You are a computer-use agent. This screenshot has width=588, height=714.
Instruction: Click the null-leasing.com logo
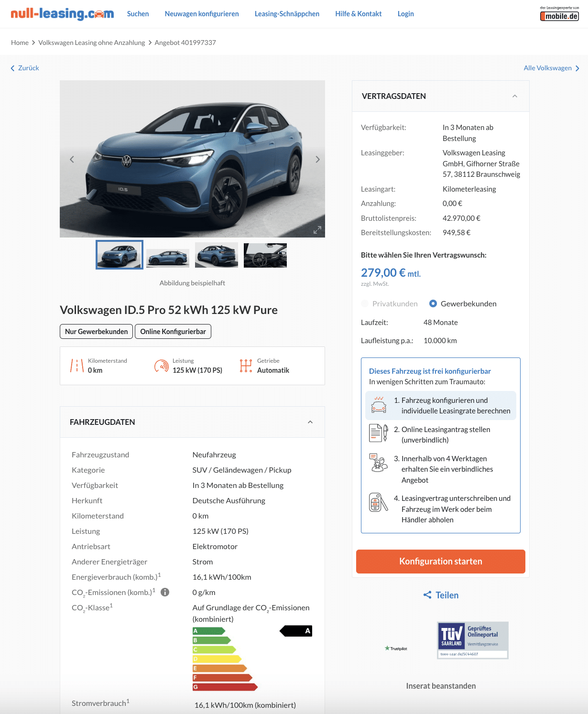point(62,13)
